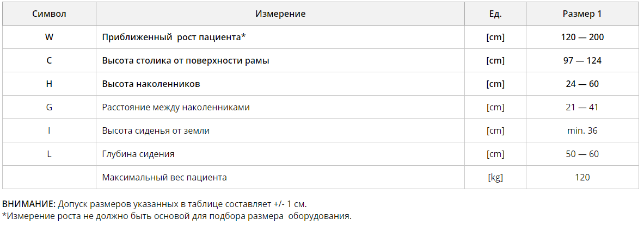
Task: Select the value "21 — 41"
Action: [x=582, y=108]
